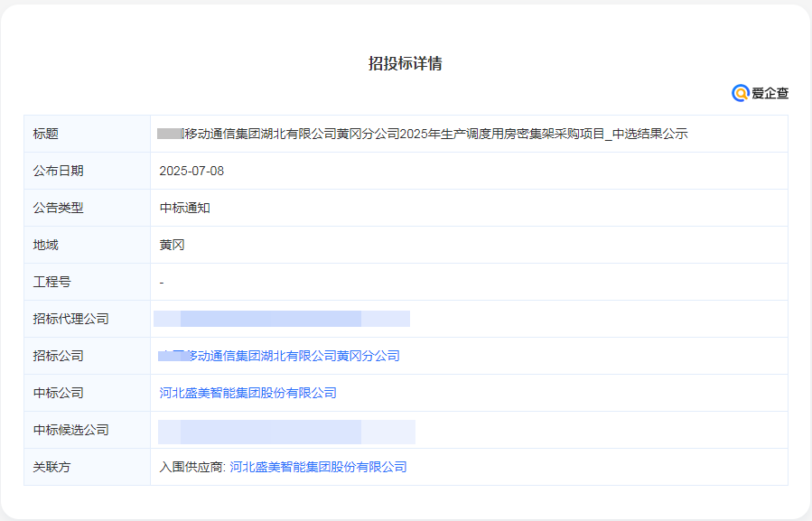Click the 工程号 row label

point(52,282)
